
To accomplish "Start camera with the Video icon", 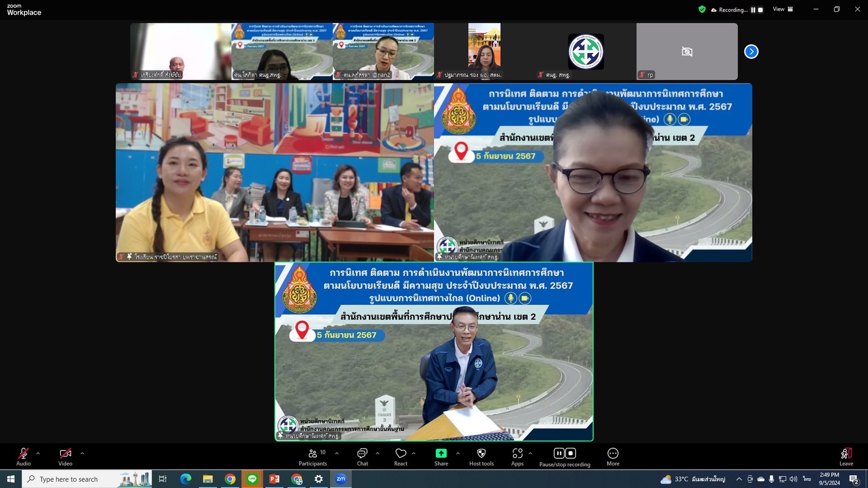I will 65,453.
